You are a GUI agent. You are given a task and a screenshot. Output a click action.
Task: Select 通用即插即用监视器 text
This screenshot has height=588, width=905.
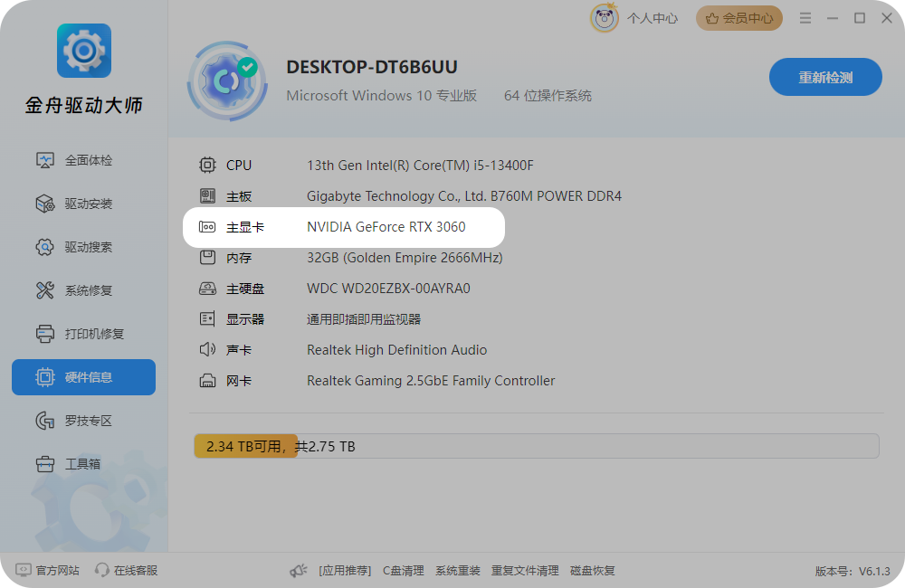(364, 319)
